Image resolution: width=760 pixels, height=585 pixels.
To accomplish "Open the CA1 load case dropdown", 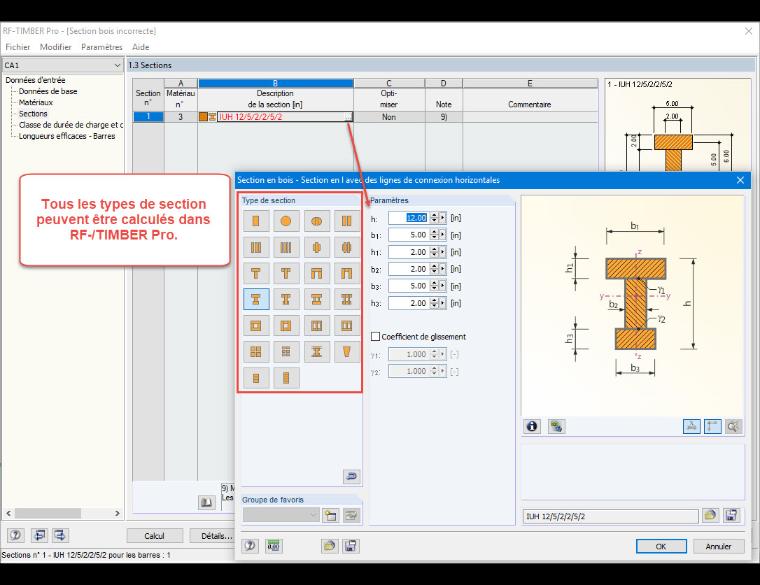I will 117,65.
